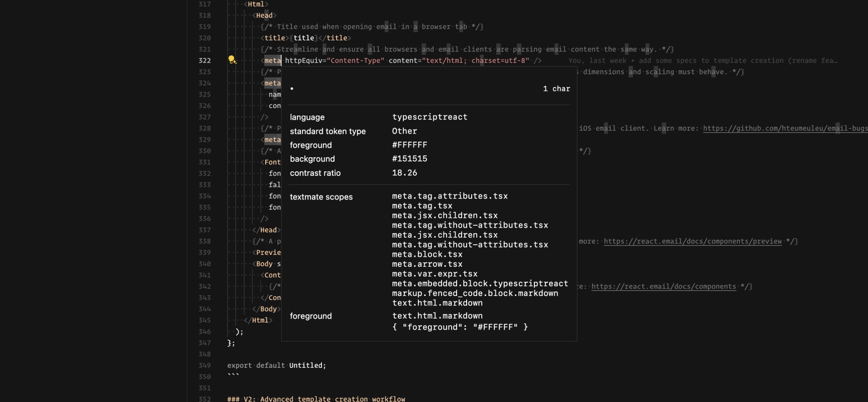This screenshot has height=402, width=868.
Task: Click the 'meta.embedded.block.typescriptreact' scope
Action: 480,283
